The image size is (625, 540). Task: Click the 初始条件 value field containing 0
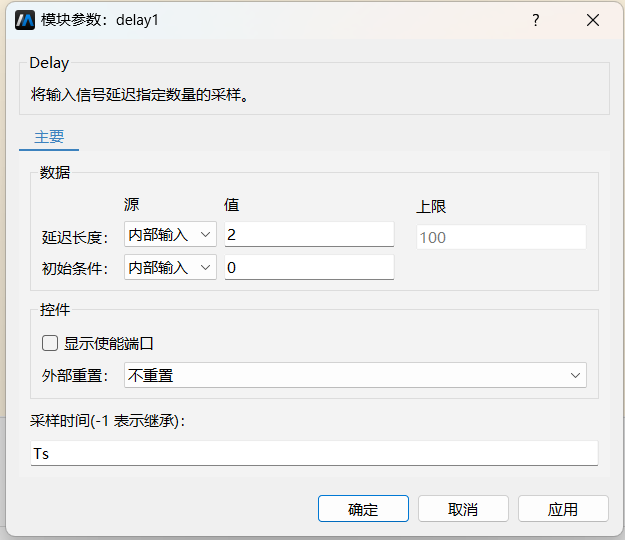[x=309, y=267]
